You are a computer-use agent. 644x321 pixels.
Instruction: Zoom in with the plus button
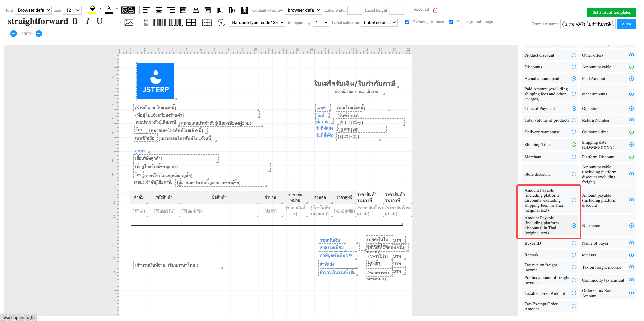tap(39, 33)
